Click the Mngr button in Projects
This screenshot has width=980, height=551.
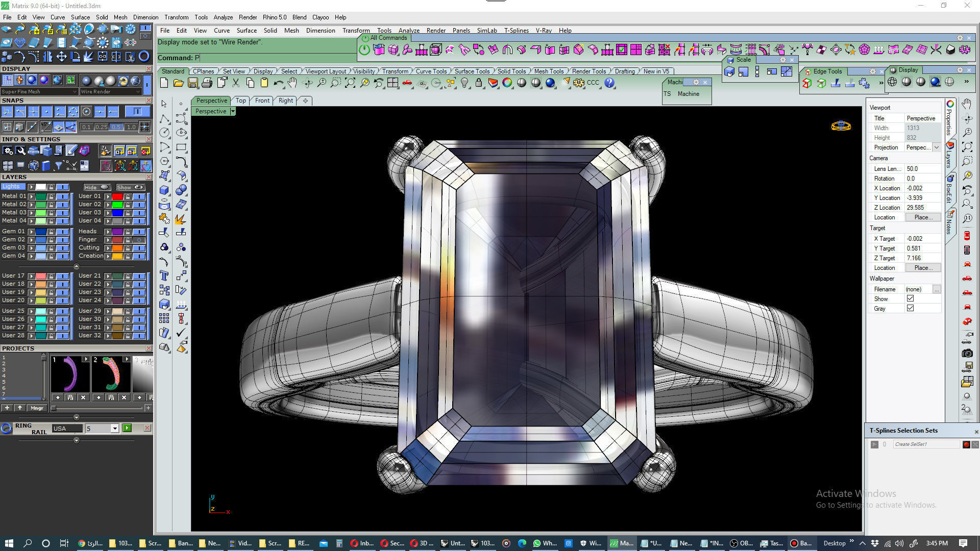click(37, 408)
